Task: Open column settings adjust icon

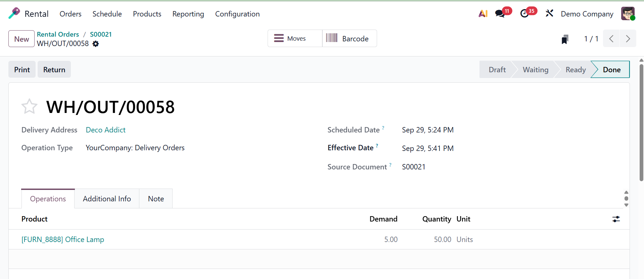Action: click(616, 219)
